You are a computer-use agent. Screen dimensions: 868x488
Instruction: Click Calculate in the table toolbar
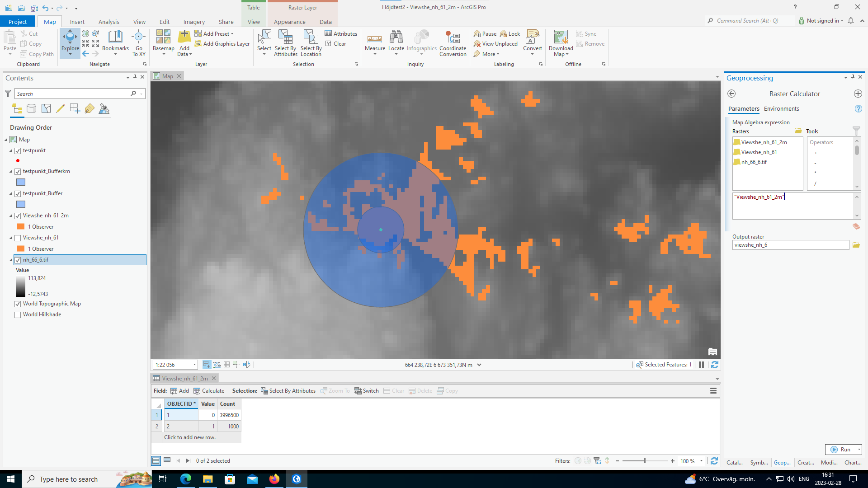pos(209,391)
